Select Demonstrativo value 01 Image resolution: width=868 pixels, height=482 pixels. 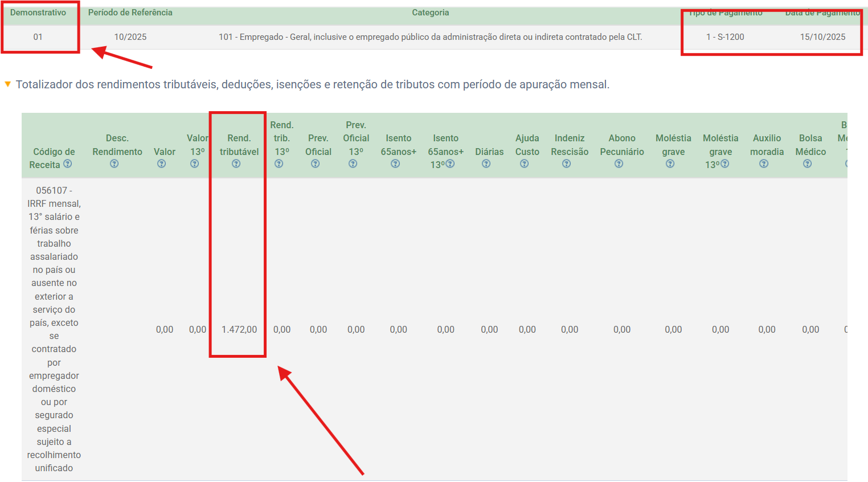pyautogui.click(x=38, y=37)
